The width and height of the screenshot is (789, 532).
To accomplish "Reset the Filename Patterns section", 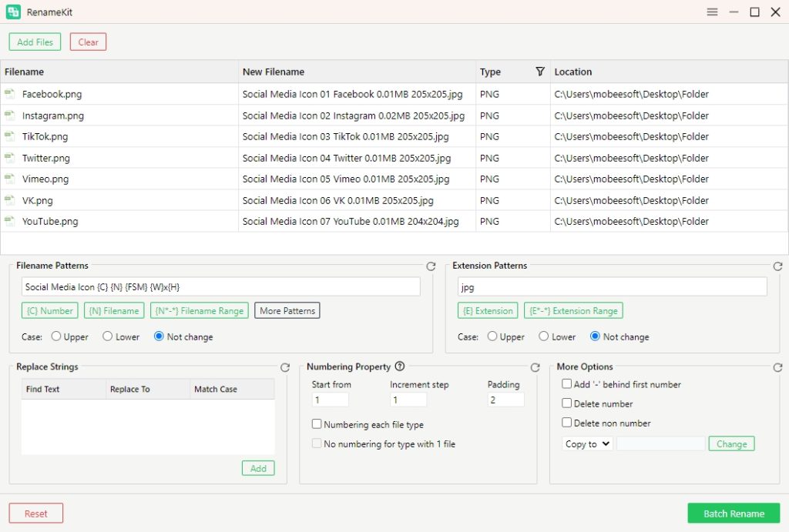I will point(431,266).
